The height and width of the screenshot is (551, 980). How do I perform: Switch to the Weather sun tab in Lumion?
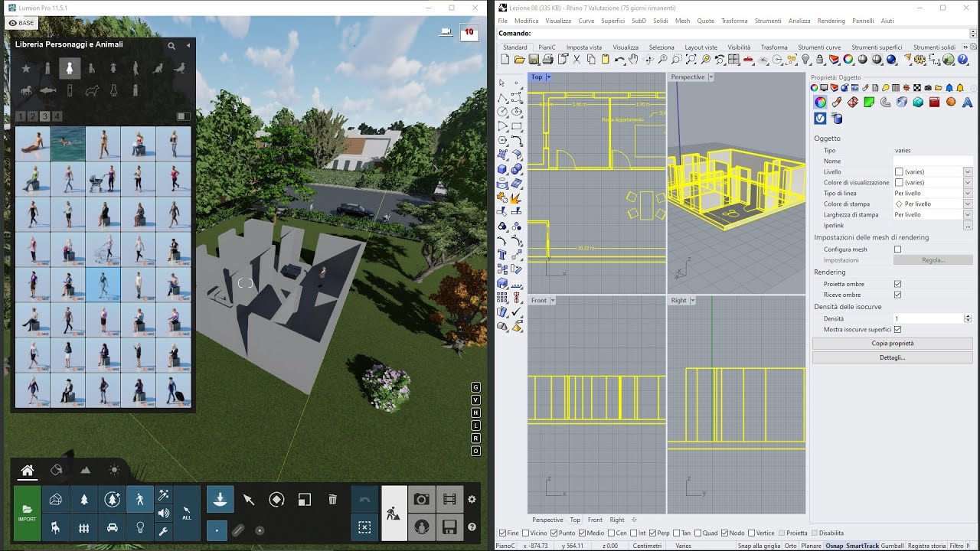pos(114,470)
